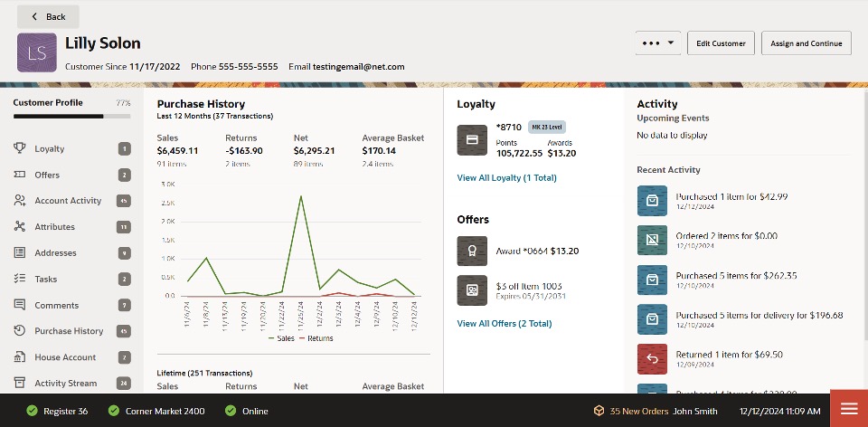Viewport: 868px width, 427px height.
Task: Open the Addresses section
Action: tap(55, 253)
